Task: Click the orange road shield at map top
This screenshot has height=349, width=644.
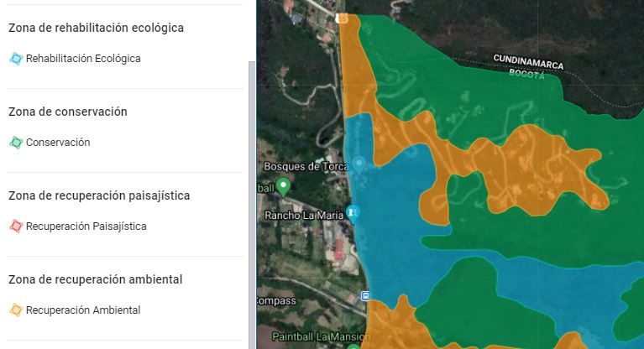Action: pos(342,18)
